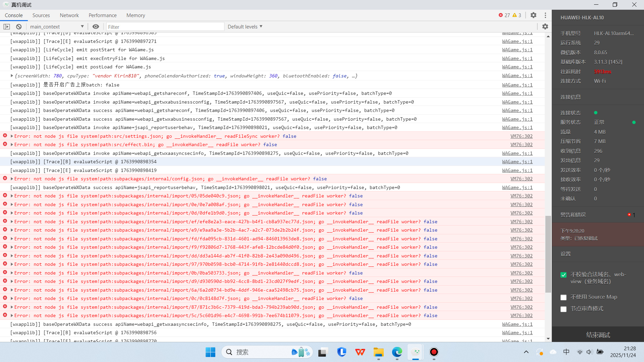
Task: Open the three-dot DevTools customize menu
Action: pos(545,15)
